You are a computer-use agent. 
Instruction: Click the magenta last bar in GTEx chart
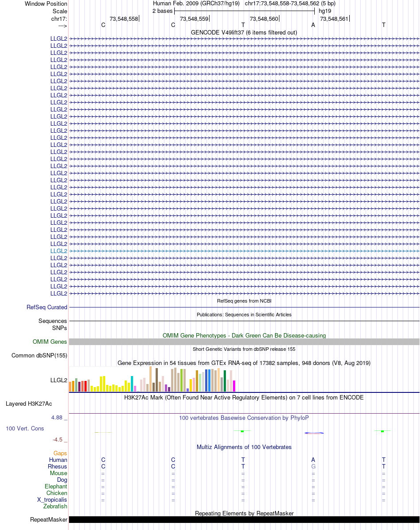[234, 386]
